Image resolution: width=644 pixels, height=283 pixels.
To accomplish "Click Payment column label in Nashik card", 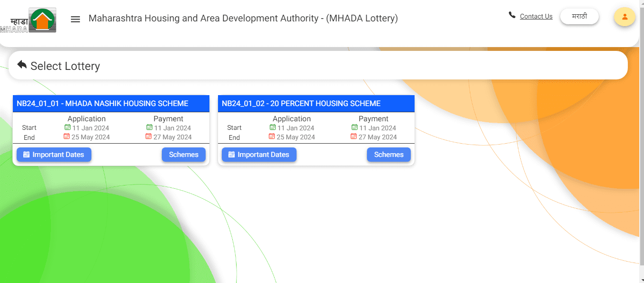I will tap(168, 119).
